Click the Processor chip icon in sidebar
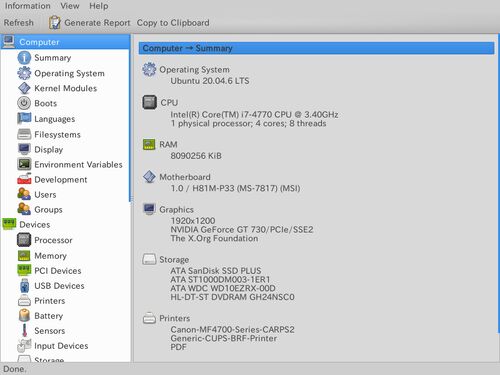 click(x=24, y=240)
